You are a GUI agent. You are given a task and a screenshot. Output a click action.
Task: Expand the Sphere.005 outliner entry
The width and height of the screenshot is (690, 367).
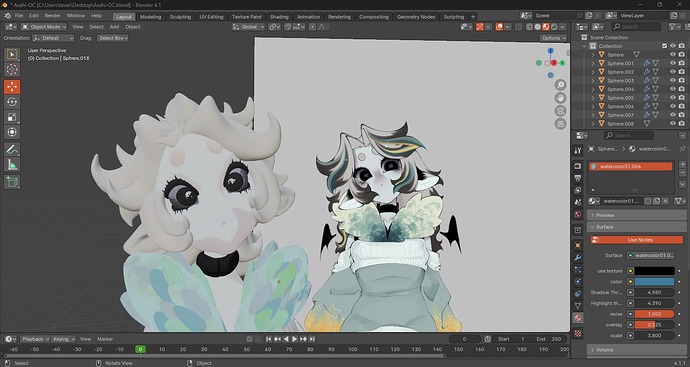[593, 98]
